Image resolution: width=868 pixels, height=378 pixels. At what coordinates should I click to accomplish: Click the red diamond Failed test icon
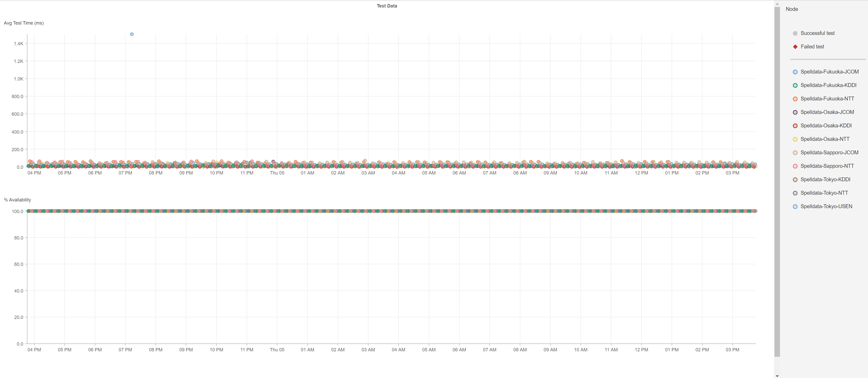(x=795, y=47)
